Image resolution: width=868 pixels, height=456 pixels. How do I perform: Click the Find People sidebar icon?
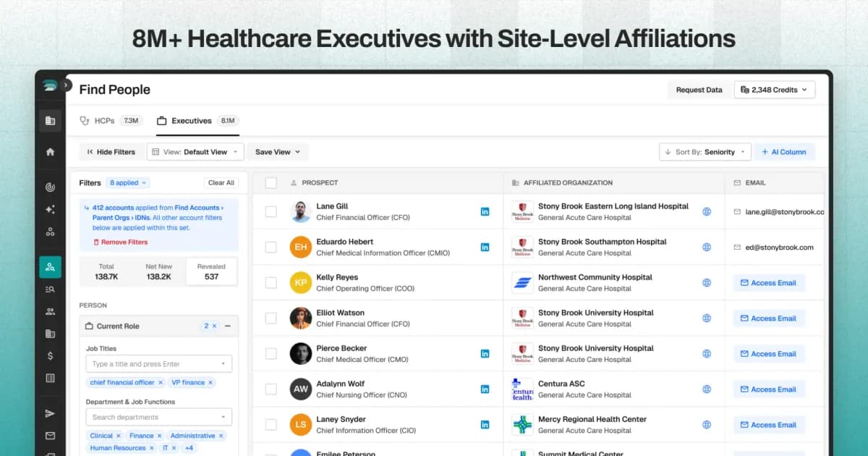tap(50, 267)
